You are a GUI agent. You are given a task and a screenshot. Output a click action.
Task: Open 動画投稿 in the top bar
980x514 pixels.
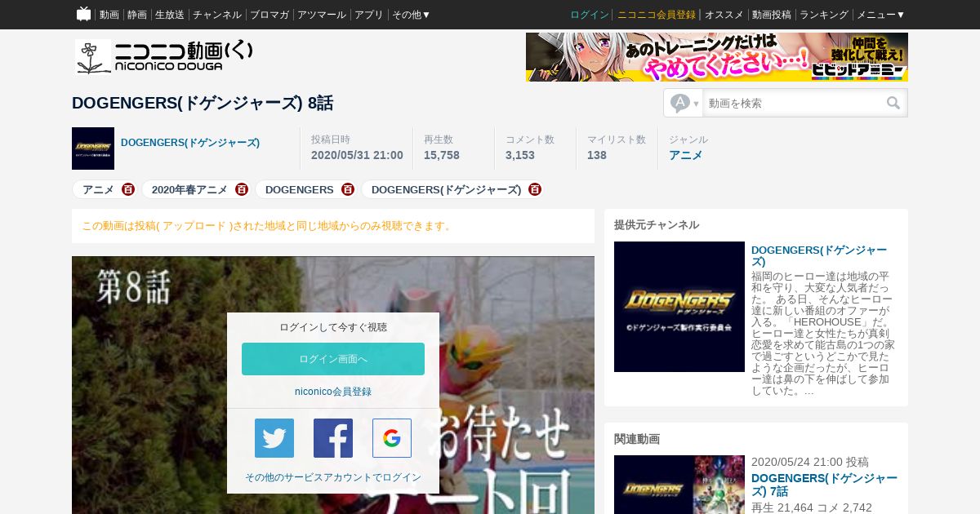(772, 15)
